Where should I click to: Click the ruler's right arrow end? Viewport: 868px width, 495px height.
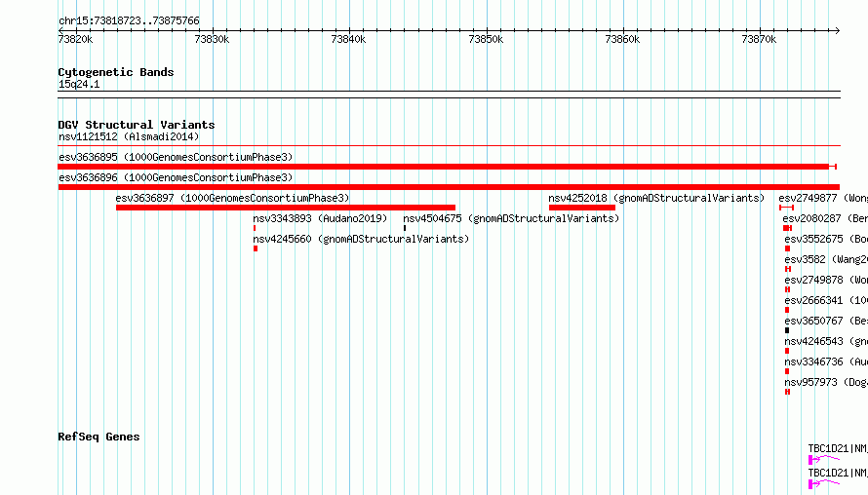(838, 30)
